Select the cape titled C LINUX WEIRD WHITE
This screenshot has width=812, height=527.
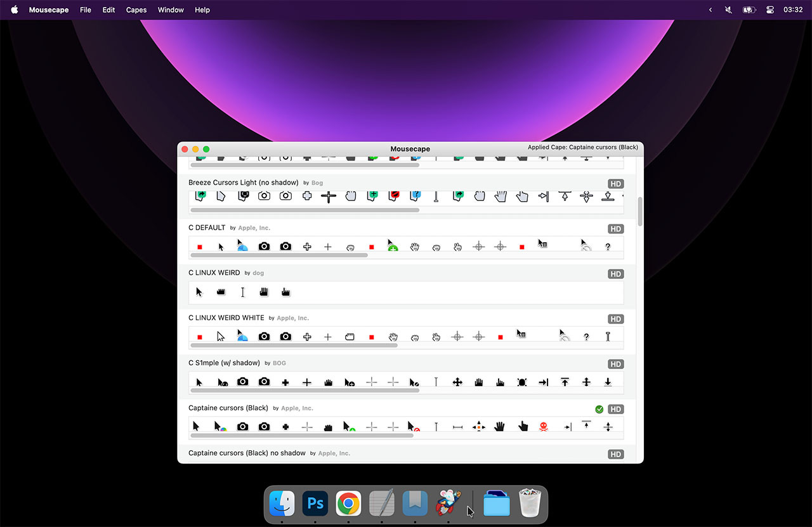[226, 318]
